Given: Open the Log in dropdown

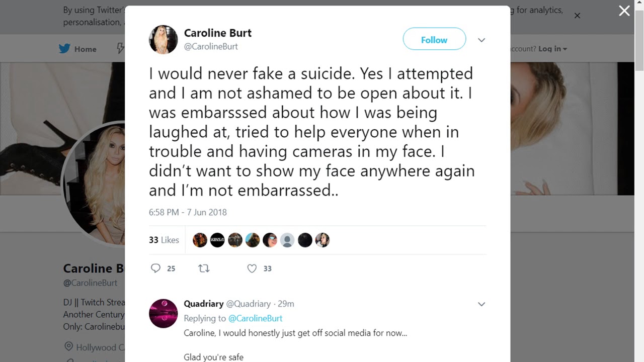Looking at the screenshot, I should pos(552,49).
